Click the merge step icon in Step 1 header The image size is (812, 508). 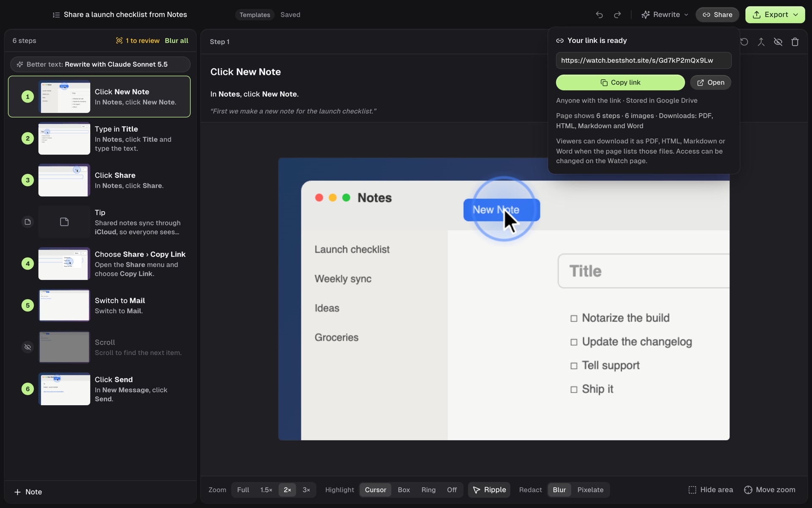[761, 41]
